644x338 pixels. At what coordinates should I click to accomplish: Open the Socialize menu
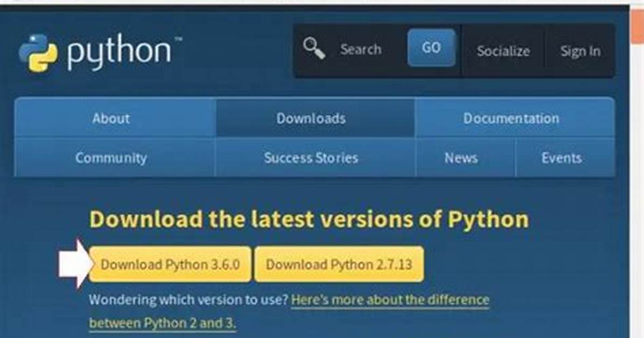(x=503, y=51)
